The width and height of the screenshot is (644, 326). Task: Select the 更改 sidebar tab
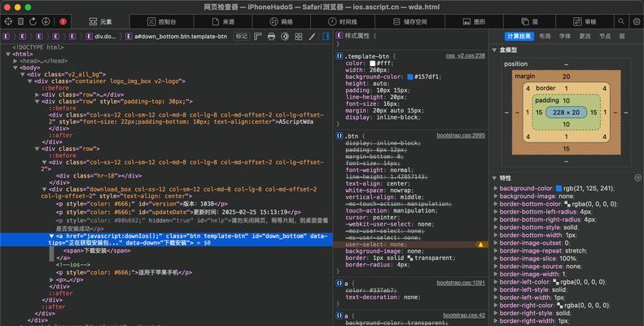[585, 36]
